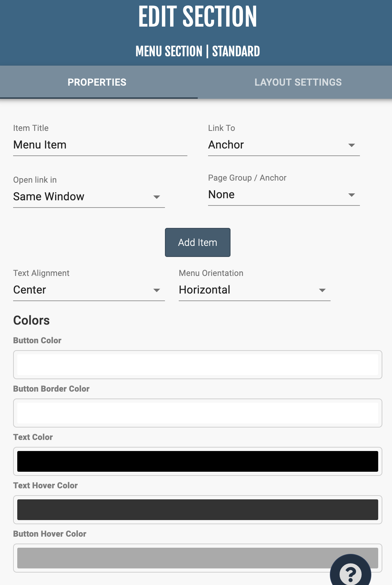Expand the Open link in dropdown
This screenshot has width=392, height=585.
coord(89,197)
